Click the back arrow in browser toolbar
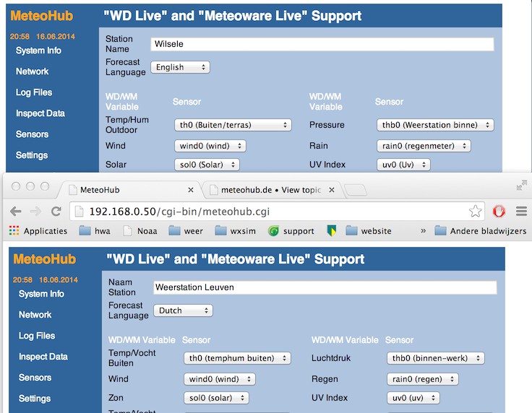 15,212
